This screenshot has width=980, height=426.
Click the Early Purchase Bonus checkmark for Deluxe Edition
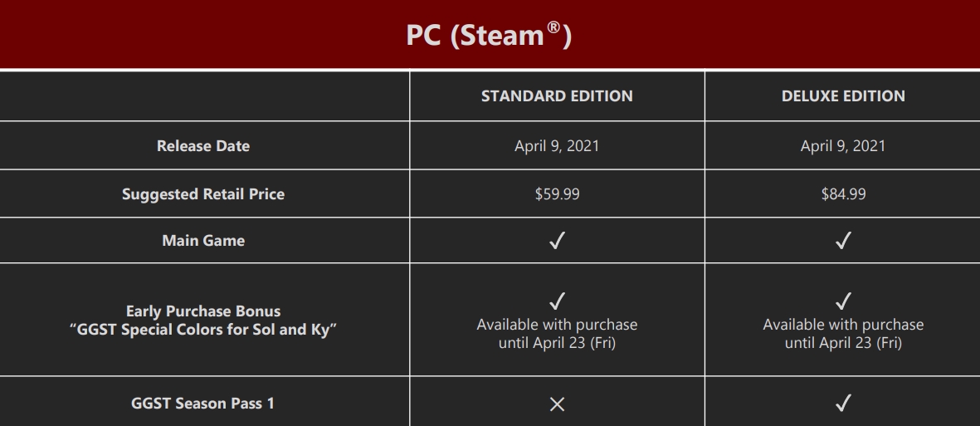[x=843, y=301]
